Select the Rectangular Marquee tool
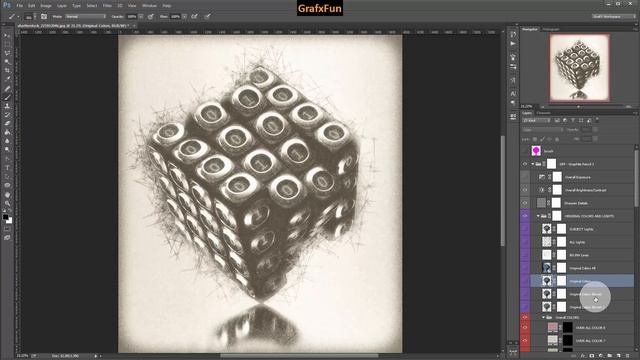 [x=7, y=44]
